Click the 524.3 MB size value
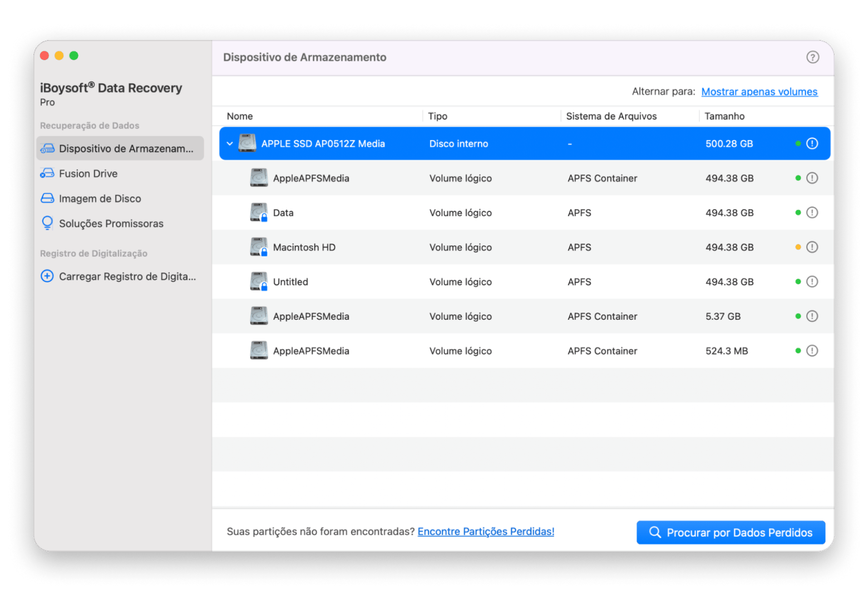 coord(726,351)
